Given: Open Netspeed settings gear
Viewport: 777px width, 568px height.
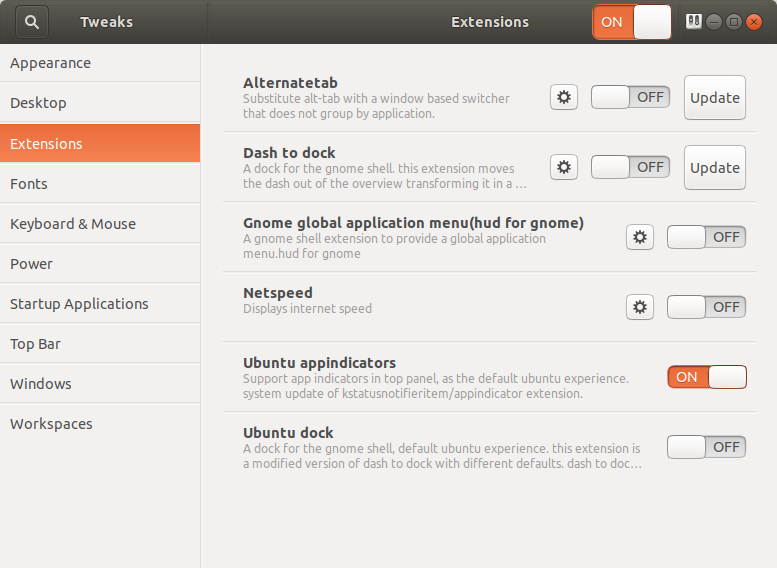Looking at the screenshot, I should [640, 307].
